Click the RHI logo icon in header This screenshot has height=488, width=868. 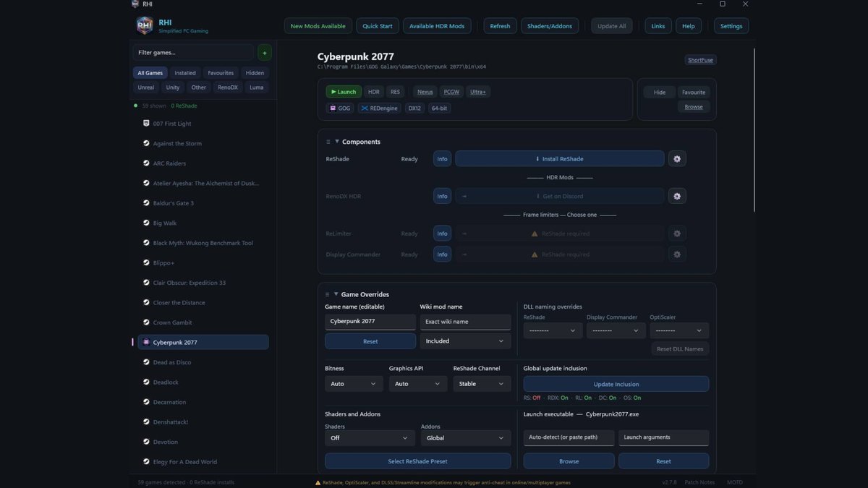click(145, 25)
